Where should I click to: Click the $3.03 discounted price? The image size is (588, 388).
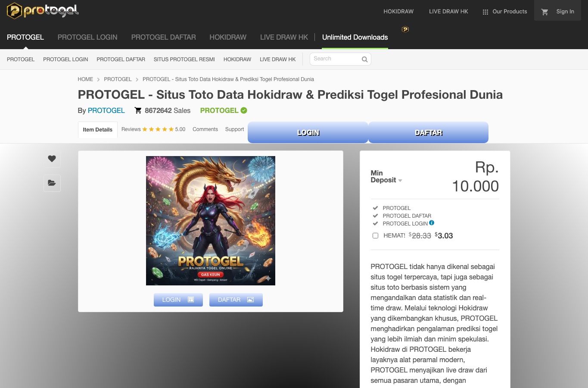pos(444,235)
